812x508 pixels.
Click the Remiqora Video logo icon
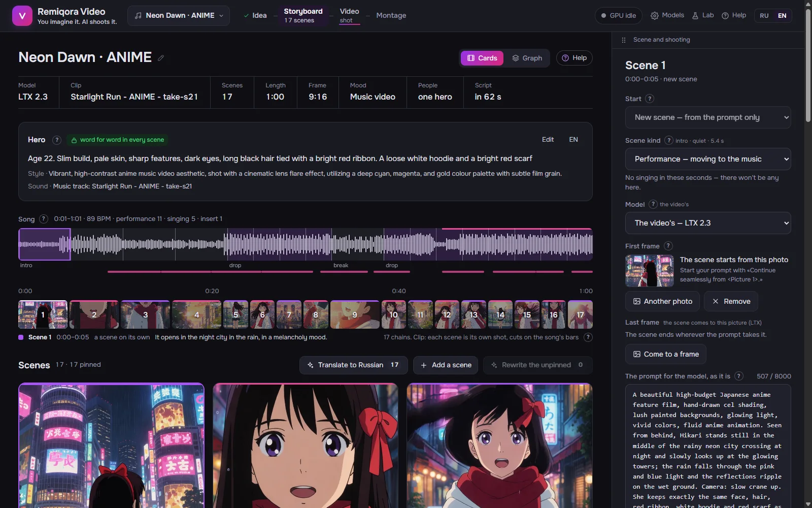point(22,16)
